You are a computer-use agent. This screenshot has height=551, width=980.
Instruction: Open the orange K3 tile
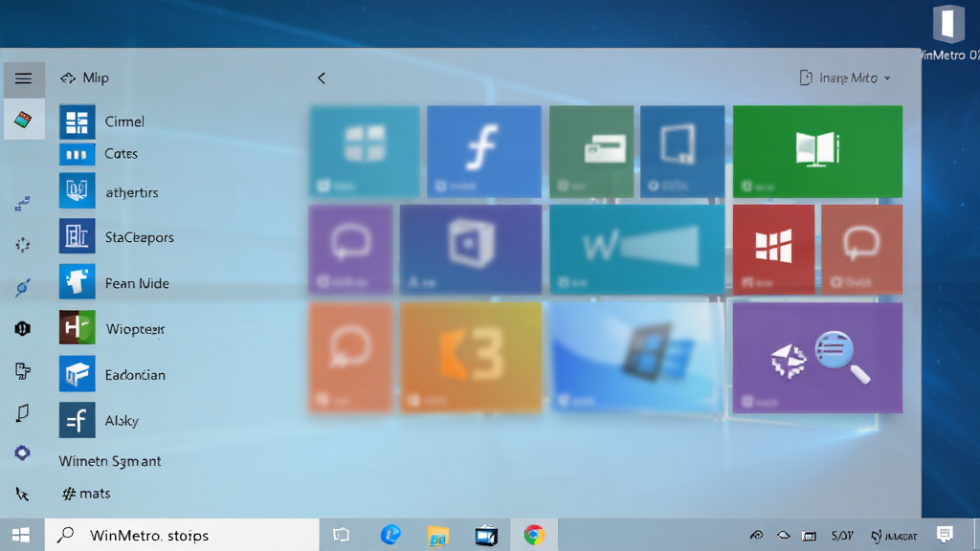tap(471, 358)
